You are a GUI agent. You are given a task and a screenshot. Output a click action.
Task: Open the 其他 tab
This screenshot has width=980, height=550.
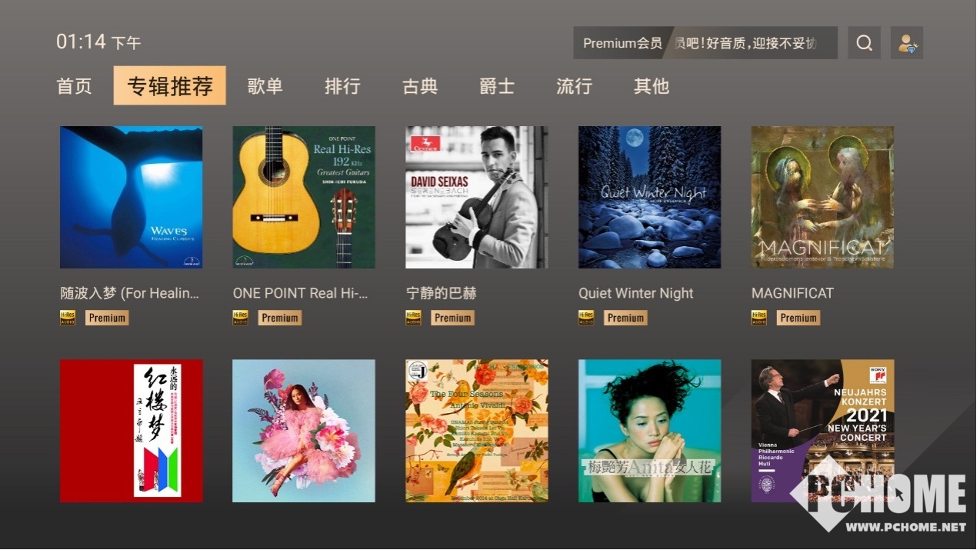pyautogui.click(x=652, y=86)
